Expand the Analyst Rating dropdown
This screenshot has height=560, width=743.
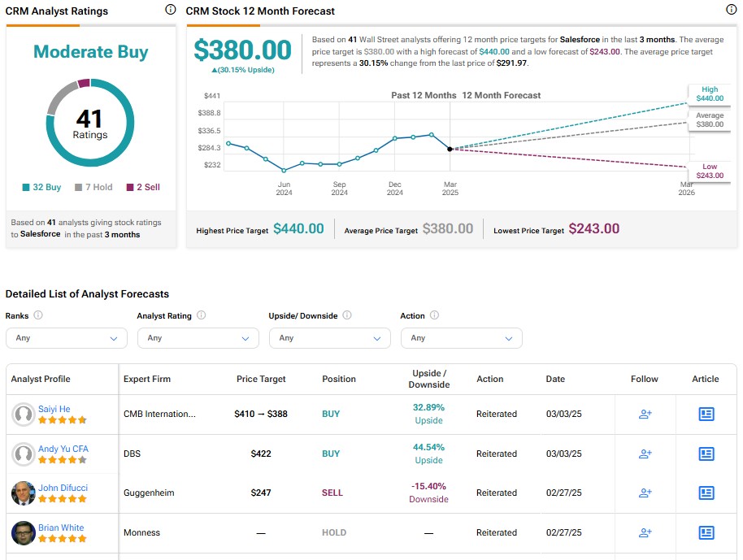[x=198, y=338]
